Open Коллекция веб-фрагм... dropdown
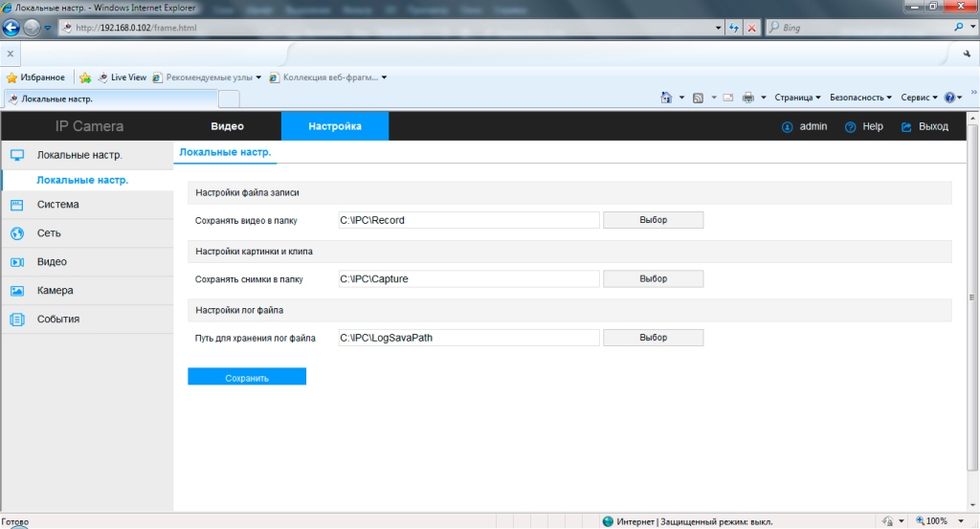 point(328,77)
